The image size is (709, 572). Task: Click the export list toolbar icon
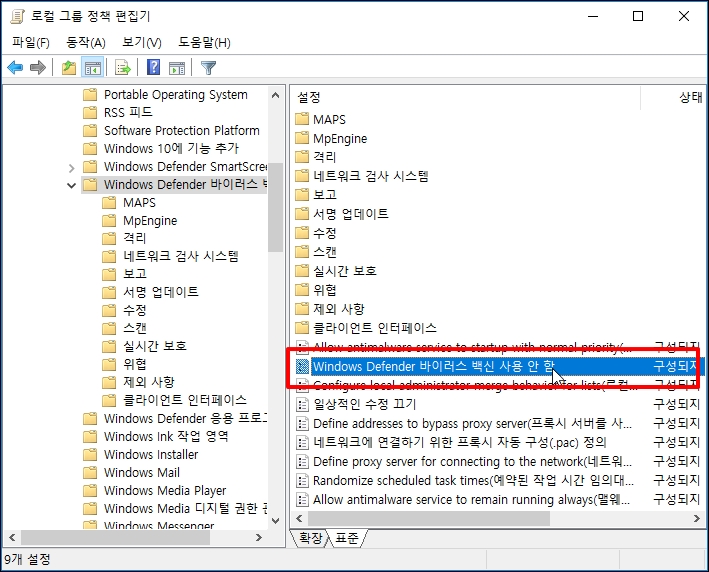point(123,68)
